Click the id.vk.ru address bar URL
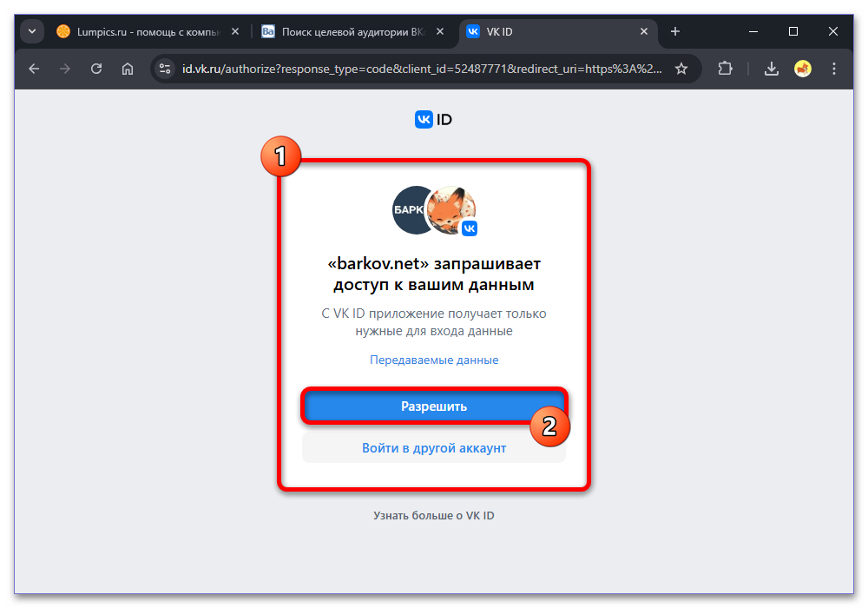Viewport: 868px width, 608px height. click(422, 69)
